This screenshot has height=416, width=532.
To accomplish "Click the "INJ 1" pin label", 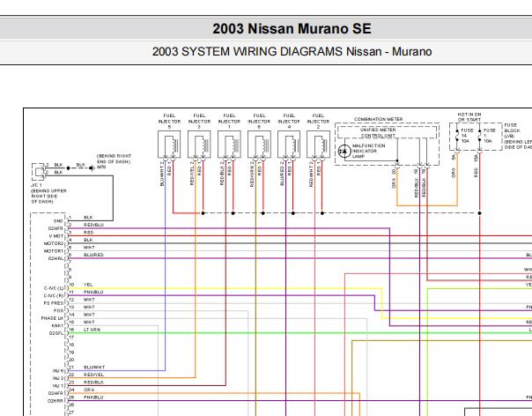I will pos(57,386).
